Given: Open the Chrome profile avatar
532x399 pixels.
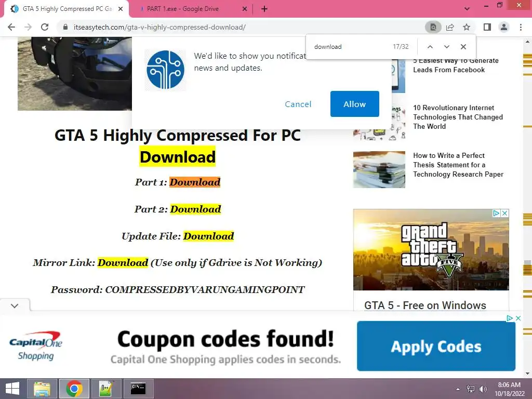Looking at the screenshot, I should pos(504,27).
